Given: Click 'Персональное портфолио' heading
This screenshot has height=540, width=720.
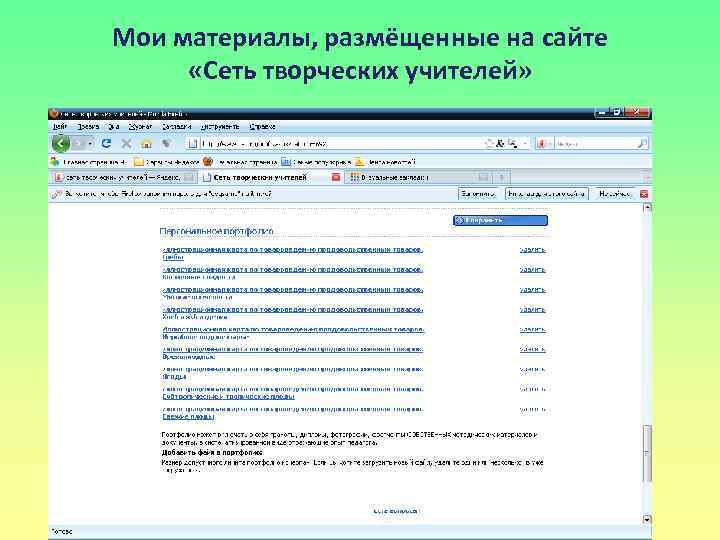Looking at the screenshot, I should (216, 231).
